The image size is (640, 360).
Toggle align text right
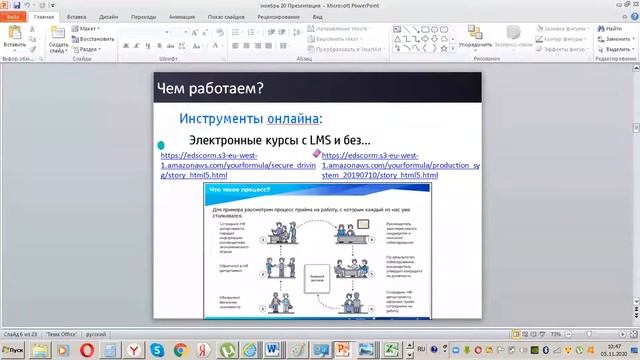[258, 46]
